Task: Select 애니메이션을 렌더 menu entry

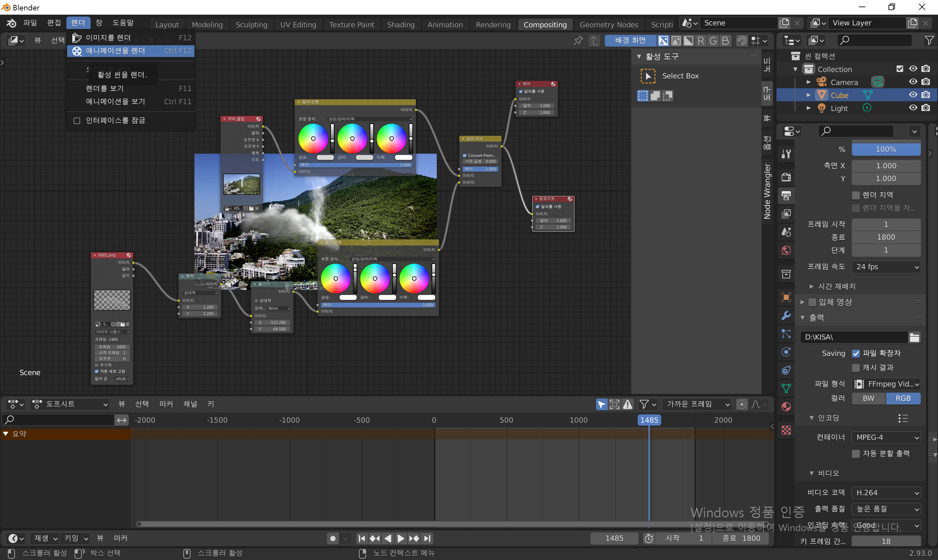Action: point(115,50)
